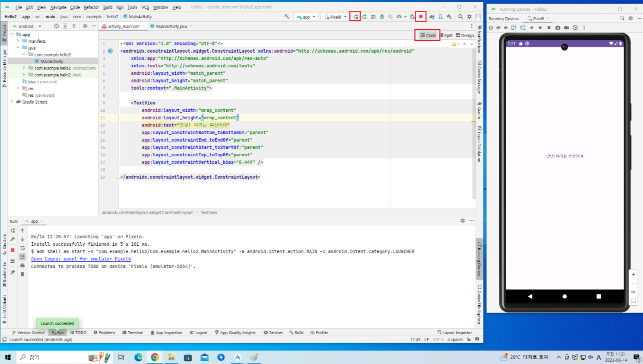The image size is (643, 364).
Task: Click the emulator toolbar Back triangle icon
Action: [531, 28]
